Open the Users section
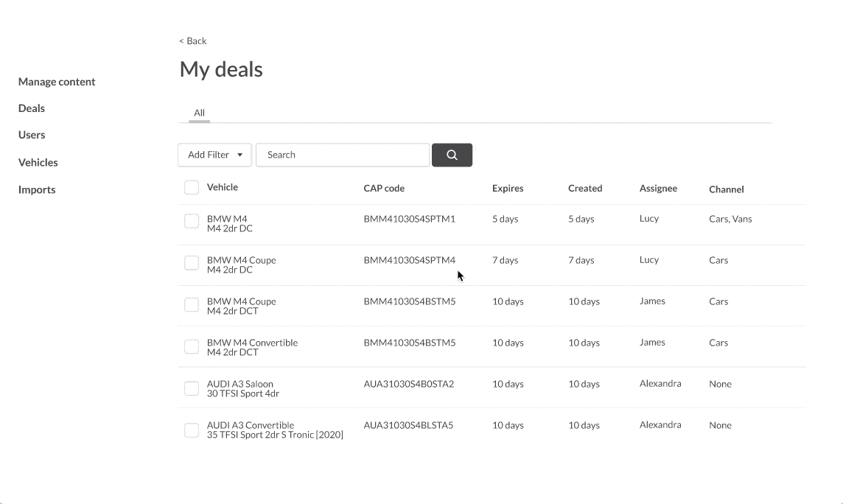The height and width of the screenshot is (504, 843). [32, 135]
